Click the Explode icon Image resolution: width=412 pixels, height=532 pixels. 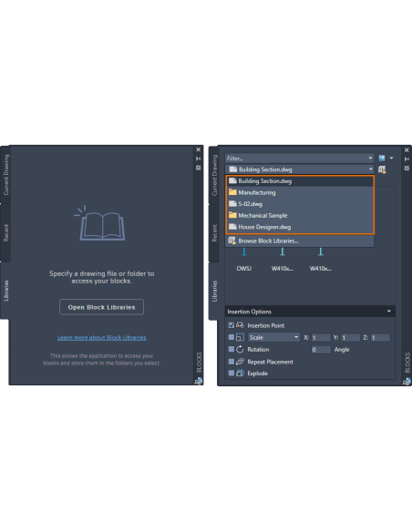(x=240, y=373)
